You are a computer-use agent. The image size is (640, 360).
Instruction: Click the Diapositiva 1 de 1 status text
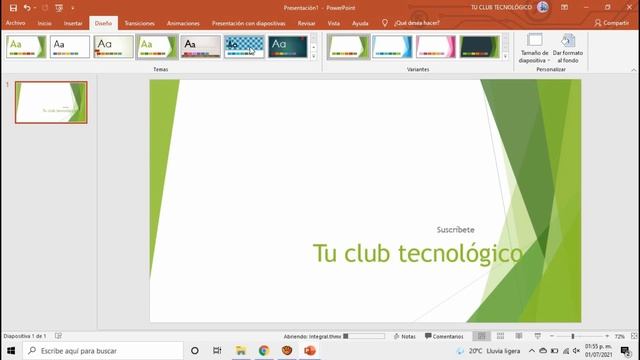[25, 336]
